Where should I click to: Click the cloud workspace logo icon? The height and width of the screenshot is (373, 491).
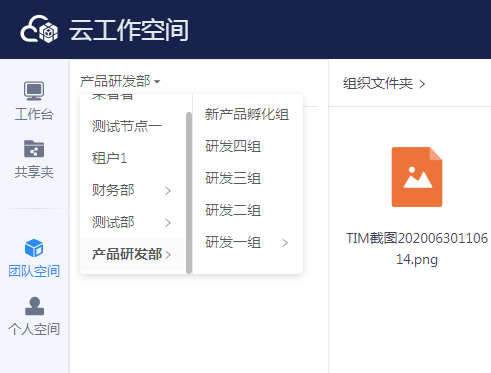pos(39,29)
